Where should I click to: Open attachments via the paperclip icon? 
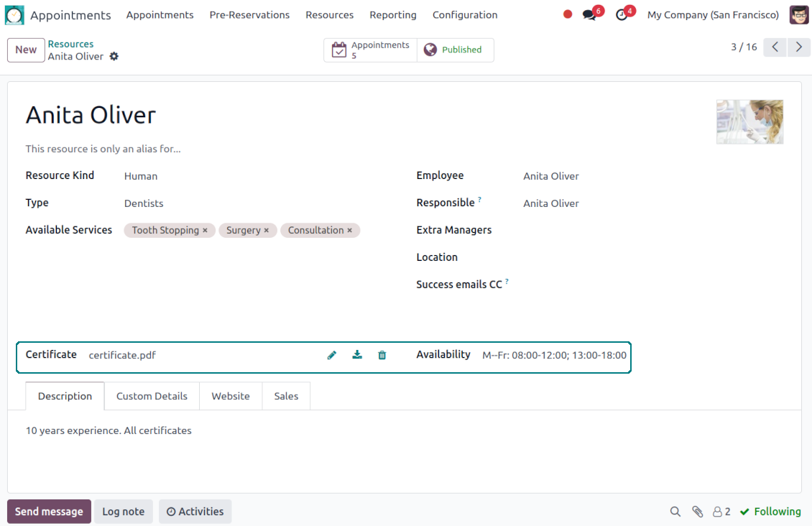click(697, 512)
